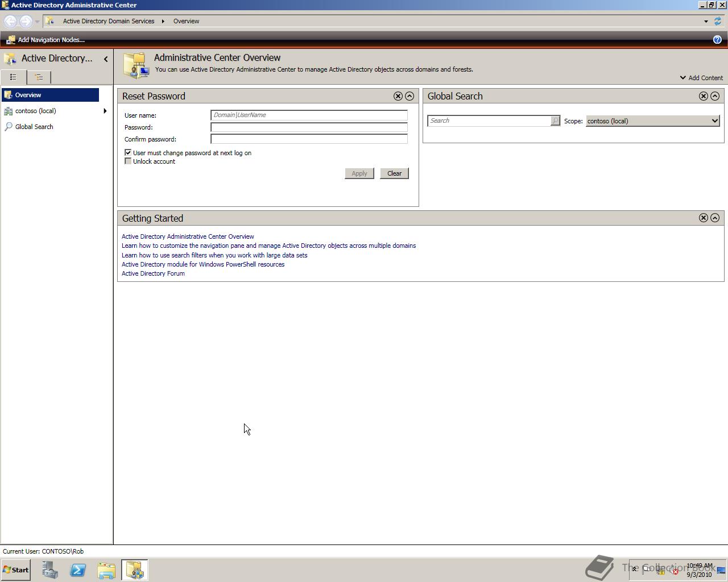Show hidden tray icons
Viewport: 728px width, 582px height.
tap(635, 570)
